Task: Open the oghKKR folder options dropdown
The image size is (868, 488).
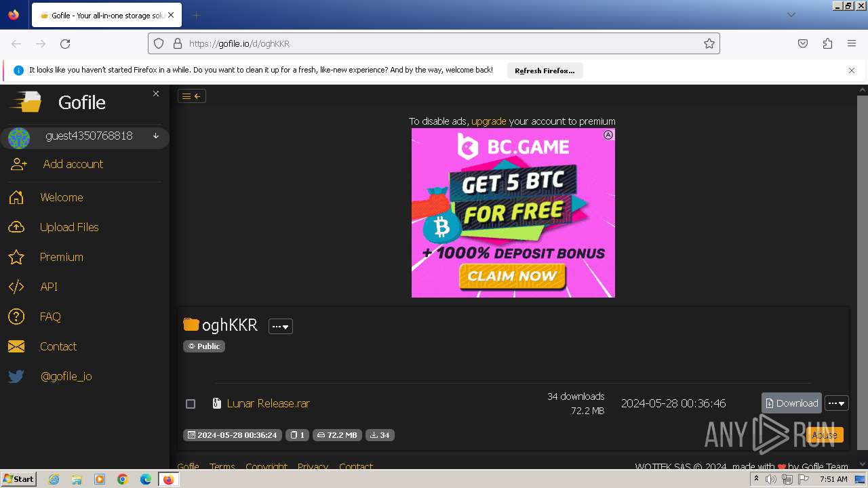Action: pyautogui.click(x=280, y=326)
